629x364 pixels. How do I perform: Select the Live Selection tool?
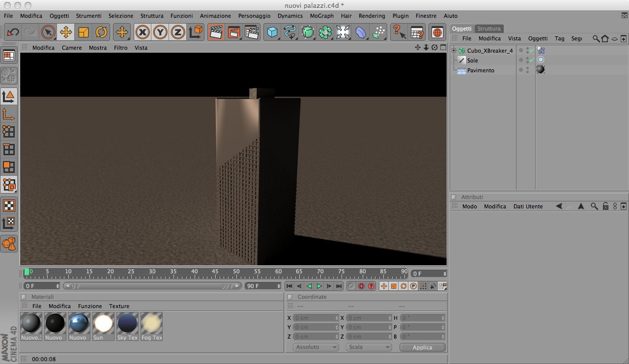point(48,32)
